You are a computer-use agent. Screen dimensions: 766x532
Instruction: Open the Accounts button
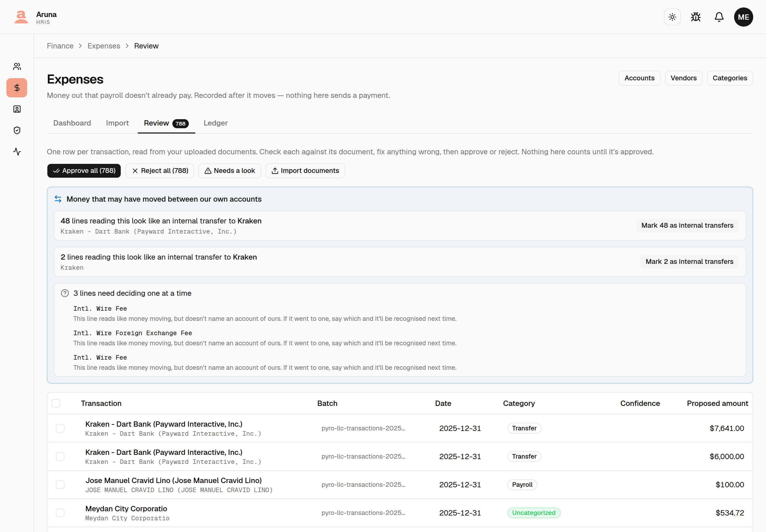(639, 78)
